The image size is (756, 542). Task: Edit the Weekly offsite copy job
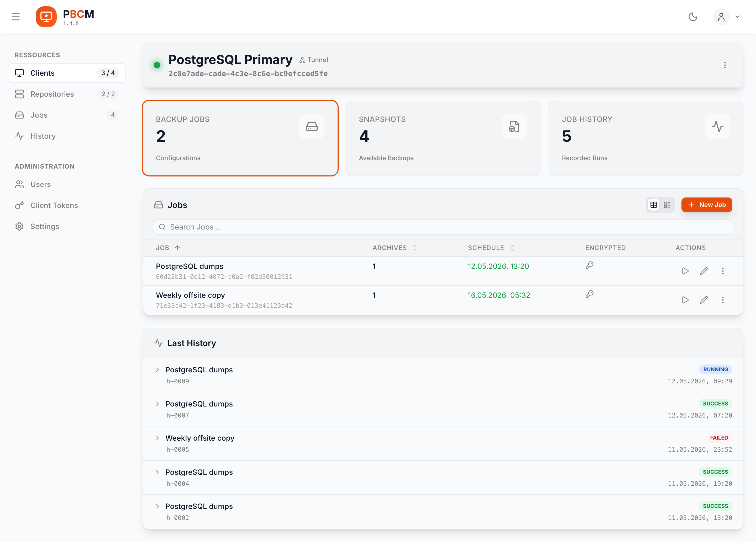click(x=704, y=300)
